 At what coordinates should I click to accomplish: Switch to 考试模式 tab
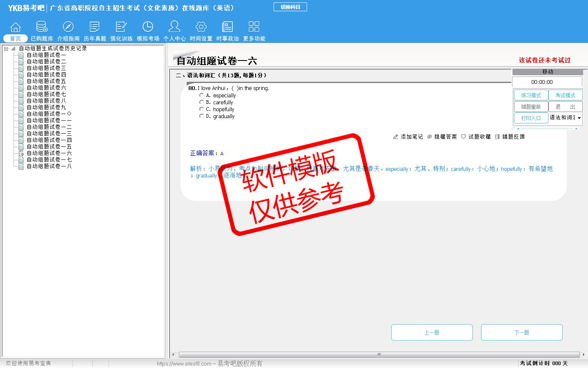point(565,95)
